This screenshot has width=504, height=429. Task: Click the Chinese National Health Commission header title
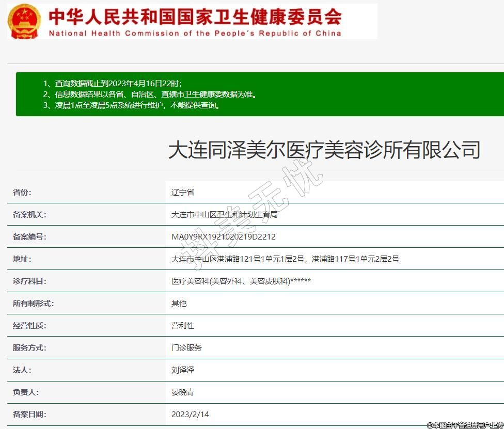point(195,16)
